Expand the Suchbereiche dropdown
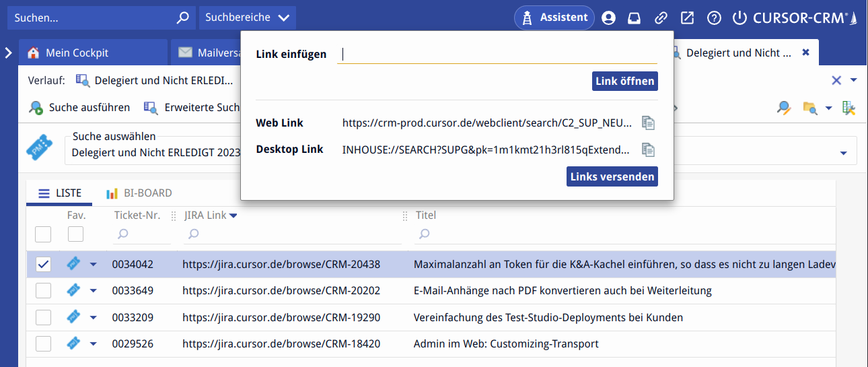The image size is (868, 367). click(247, 18)
